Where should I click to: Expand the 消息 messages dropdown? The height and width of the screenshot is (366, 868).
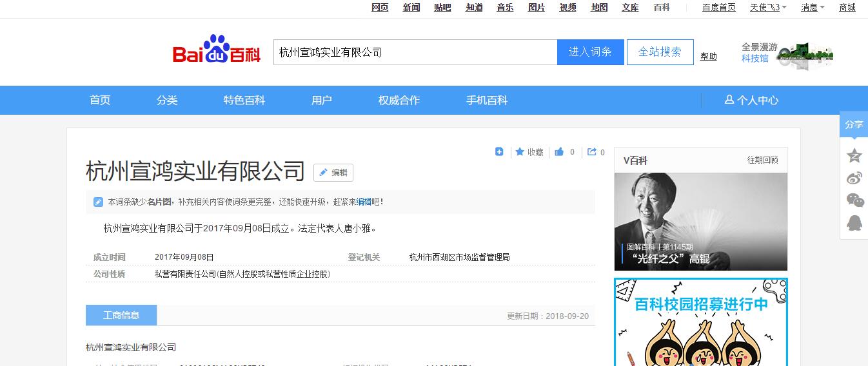pyautogui.click(x=813, y=8)
